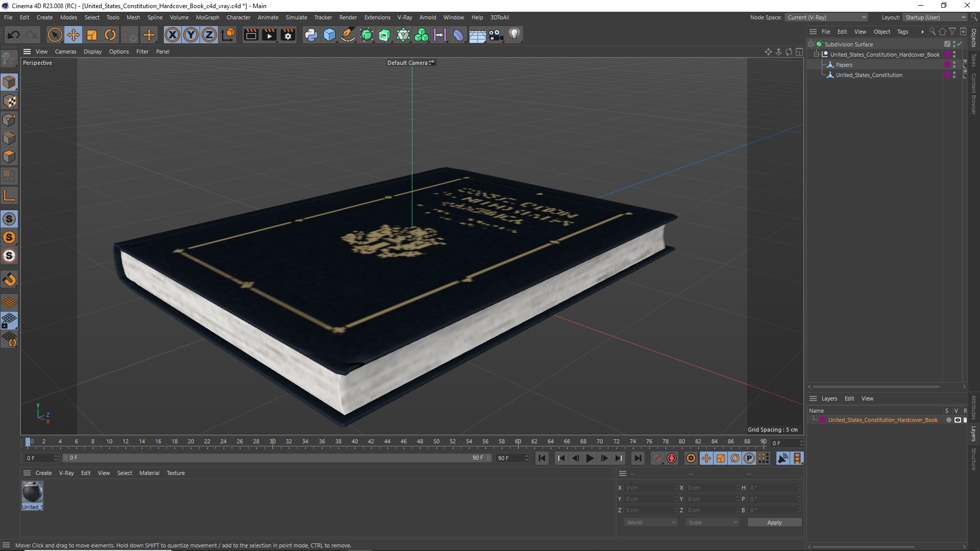Add an Extrude generator object
The image size is (980, 551).
[x=385, y=35]
